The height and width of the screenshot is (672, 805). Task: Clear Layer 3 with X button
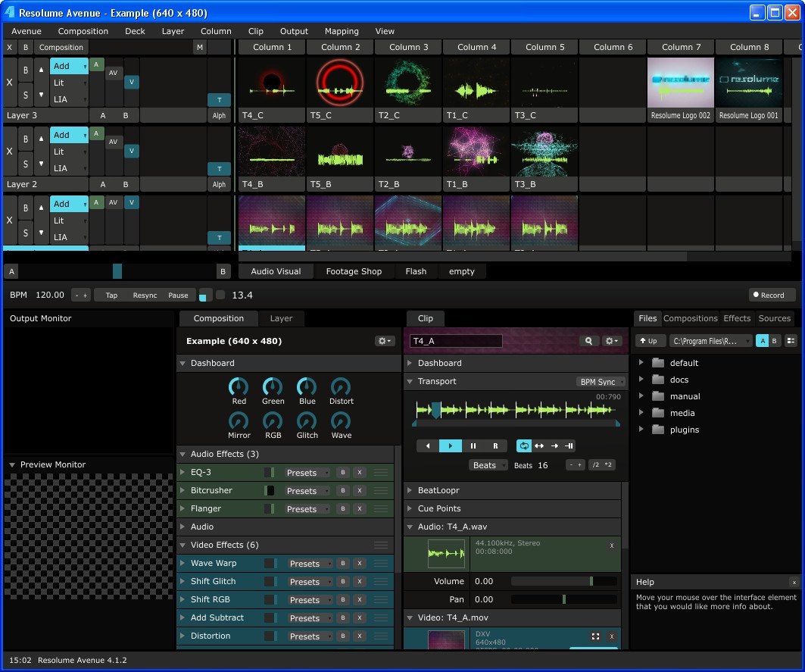click(x=10, y=83)
